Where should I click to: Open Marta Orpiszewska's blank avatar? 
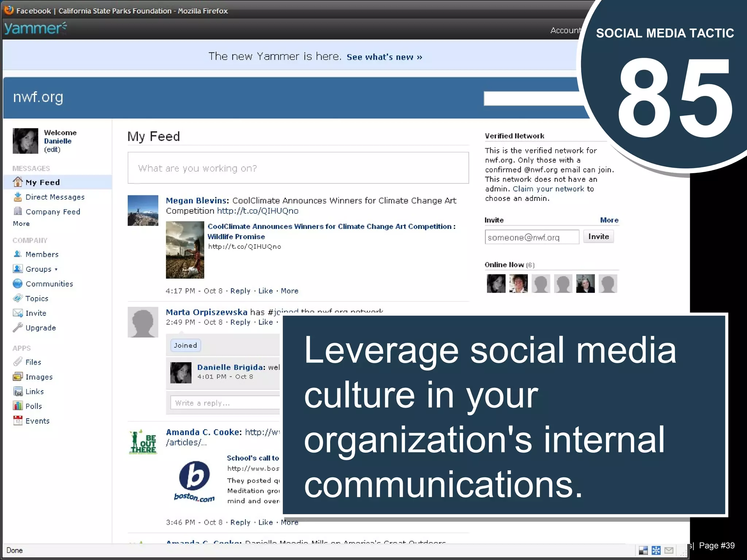tap(143, 322)
